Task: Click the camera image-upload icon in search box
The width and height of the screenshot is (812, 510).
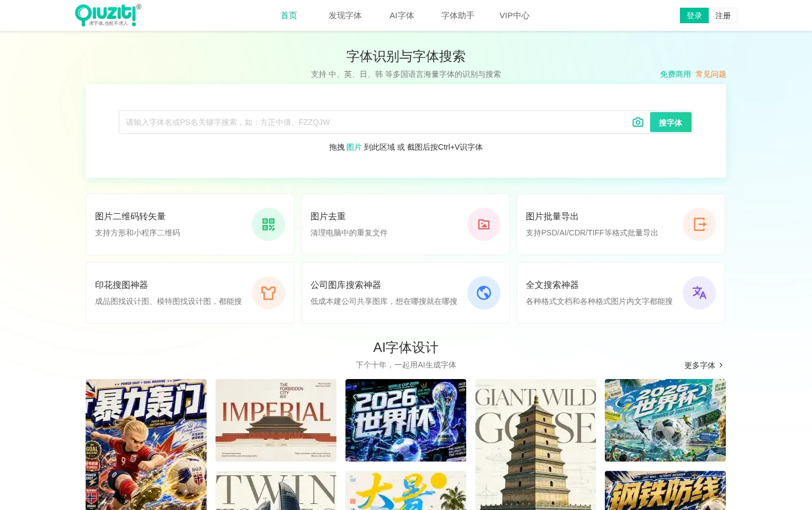Action: 638,122
